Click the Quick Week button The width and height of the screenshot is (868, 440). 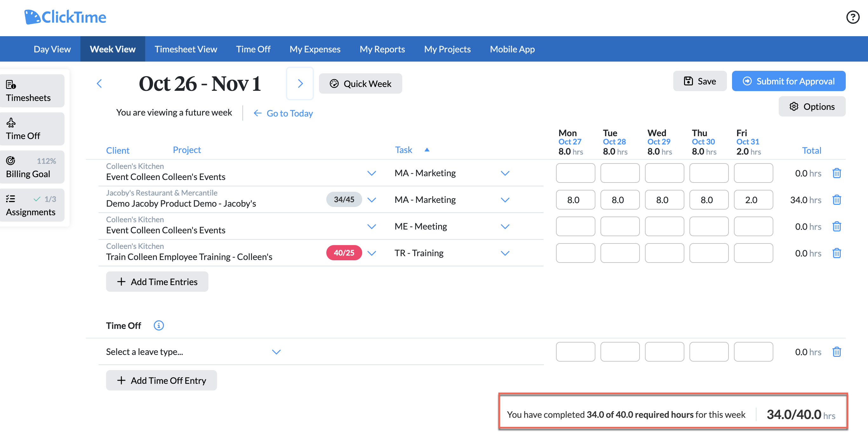[x=360, y=83]
